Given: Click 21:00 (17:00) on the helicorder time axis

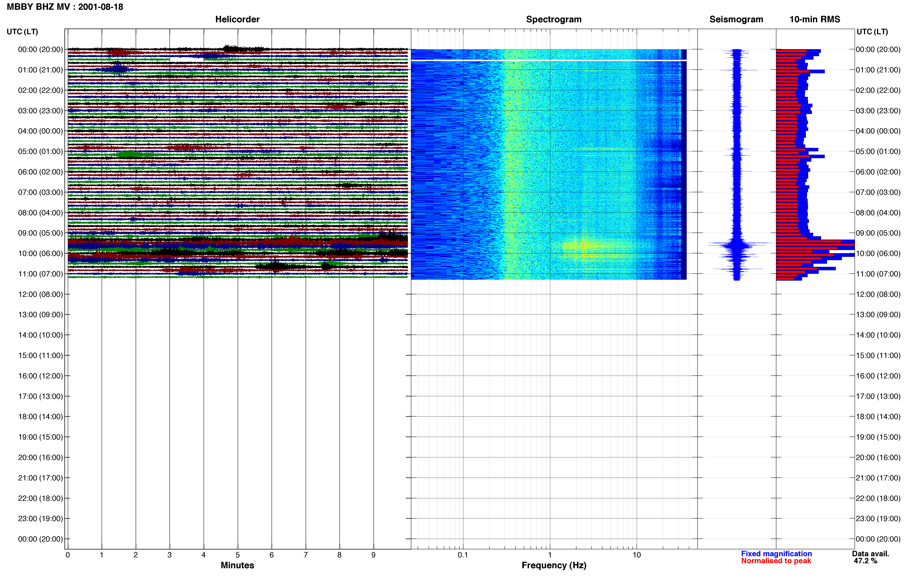Looking at the screenshot, I should pyautogui.click(x=41, y=478).
